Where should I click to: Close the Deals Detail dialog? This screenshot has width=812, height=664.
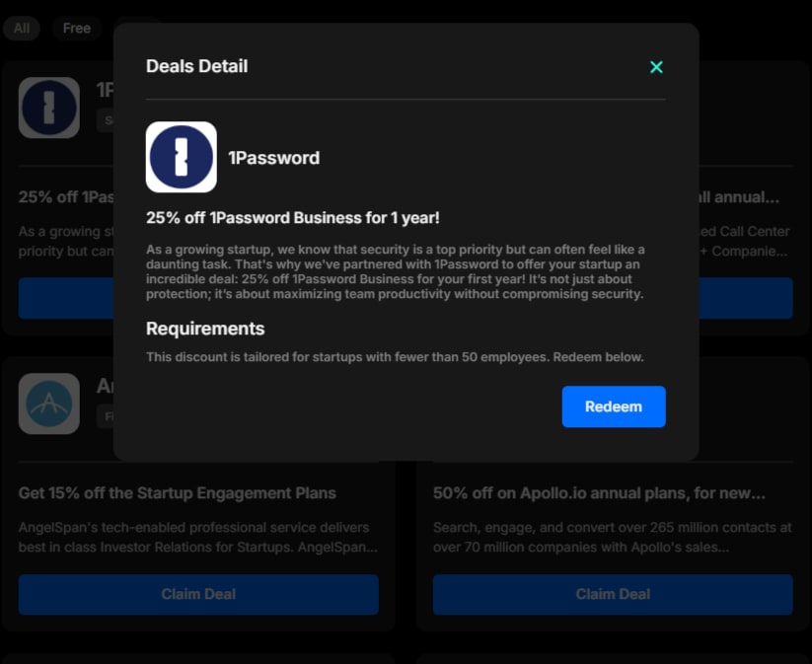(x=656, y=67)
